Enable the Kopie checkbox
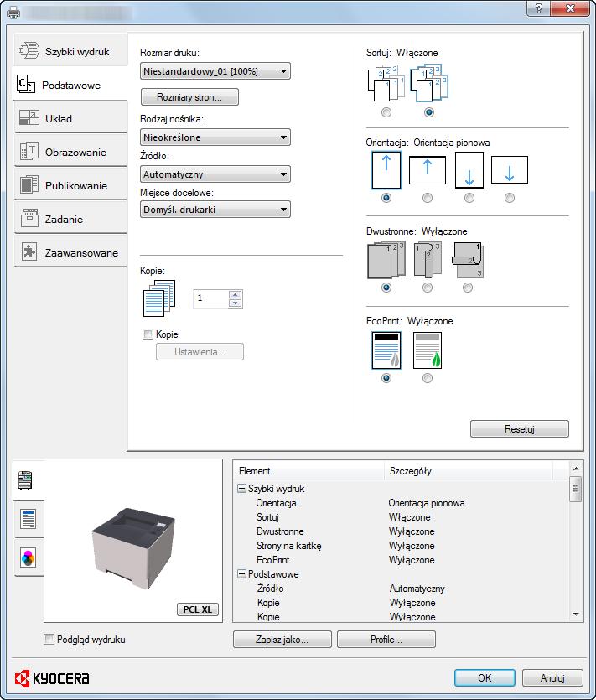 point(148,334)
